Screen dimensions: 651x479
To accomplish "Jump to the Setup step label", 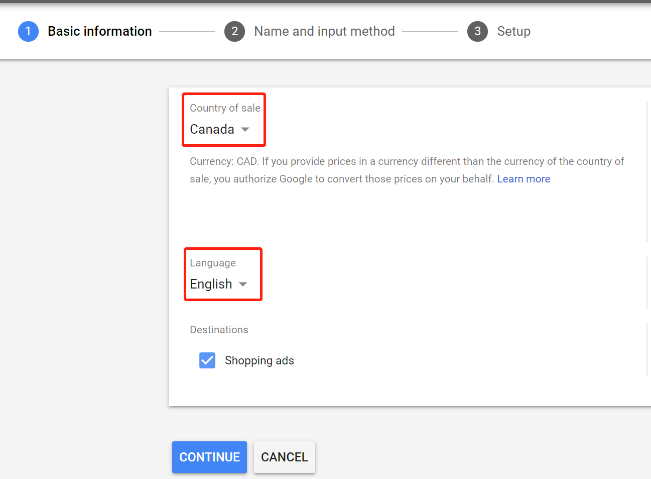I will [514, 32].
